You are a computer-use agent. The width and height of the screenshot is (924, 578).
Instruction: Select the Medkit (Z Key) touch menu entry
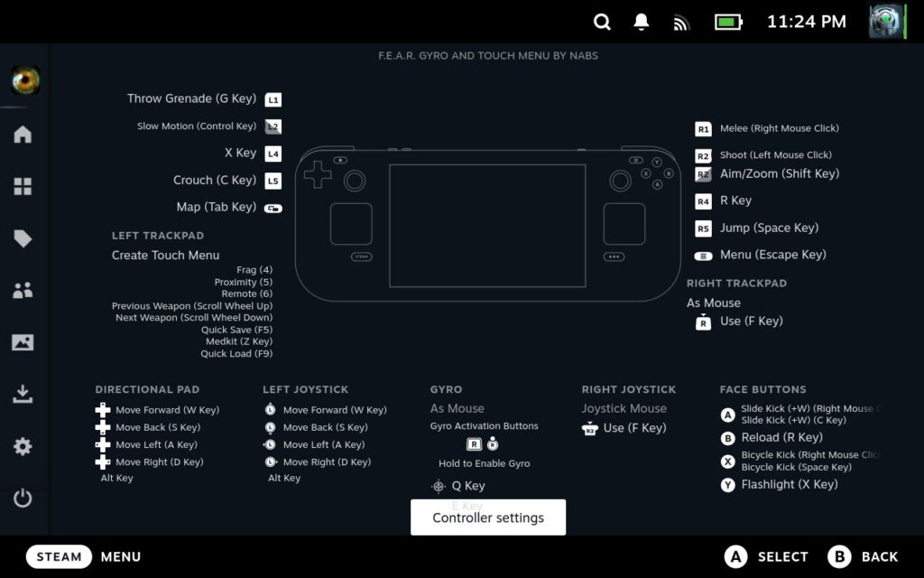point(239,341)
